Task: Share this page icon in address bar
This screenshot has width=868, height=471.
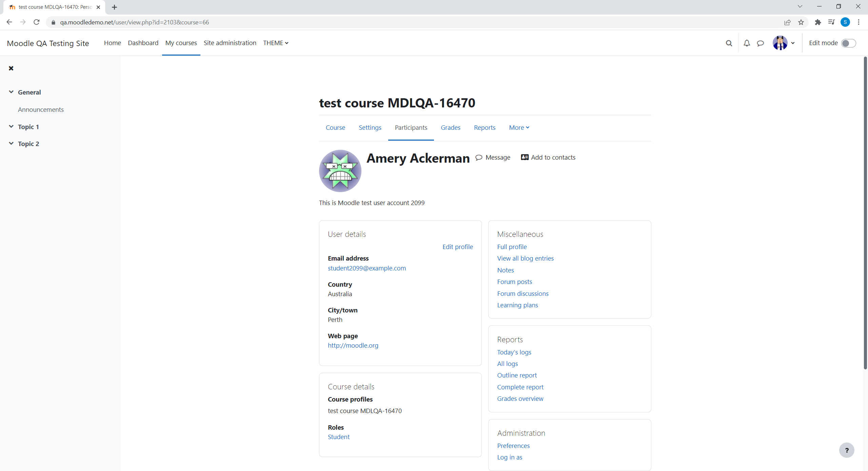Action: click(x=787, y=22)
